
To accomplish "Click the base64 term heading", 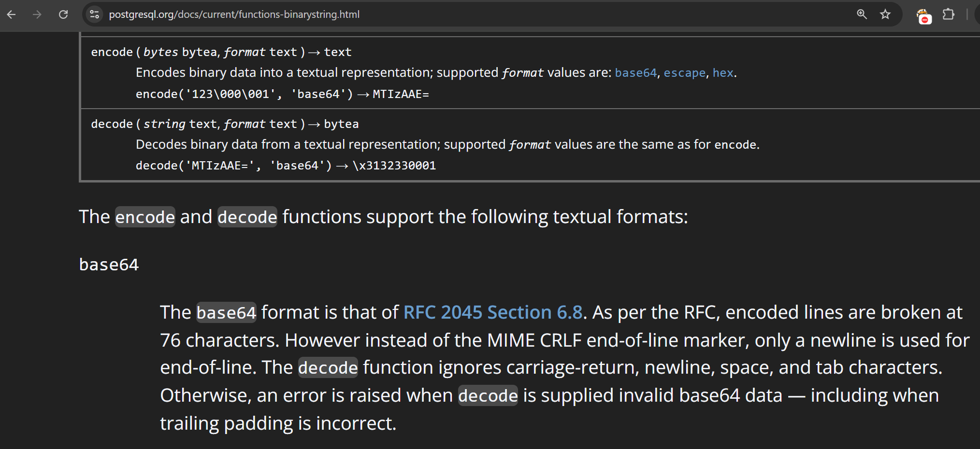I will coord(109,265).
